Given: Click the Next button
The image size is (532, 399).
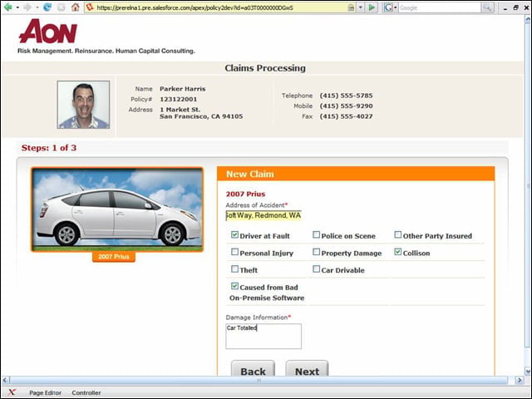Looking at the screenshot, I should [307, 369].
